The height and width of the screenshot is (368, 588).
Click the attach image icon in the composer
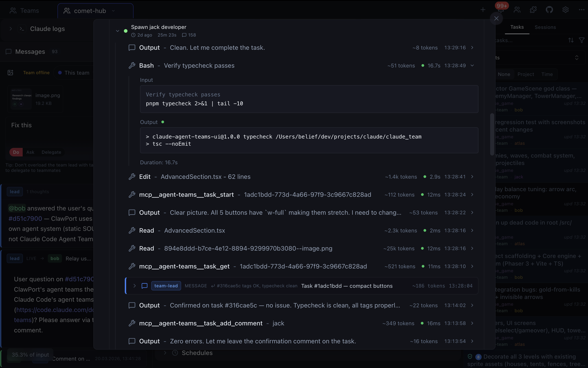pyautogui.click(x=10, y=72)
